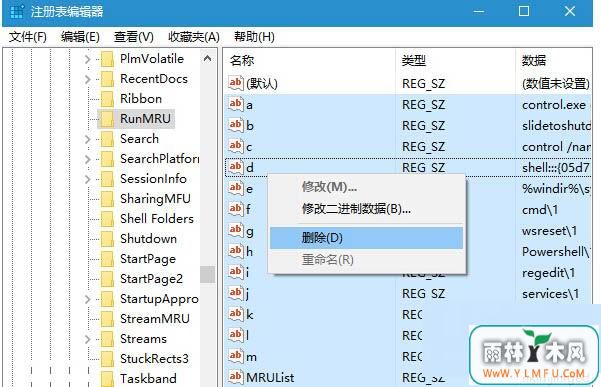601x387 pixels.
Task: Select the StreamMRU key
Action: pos(155,319)
